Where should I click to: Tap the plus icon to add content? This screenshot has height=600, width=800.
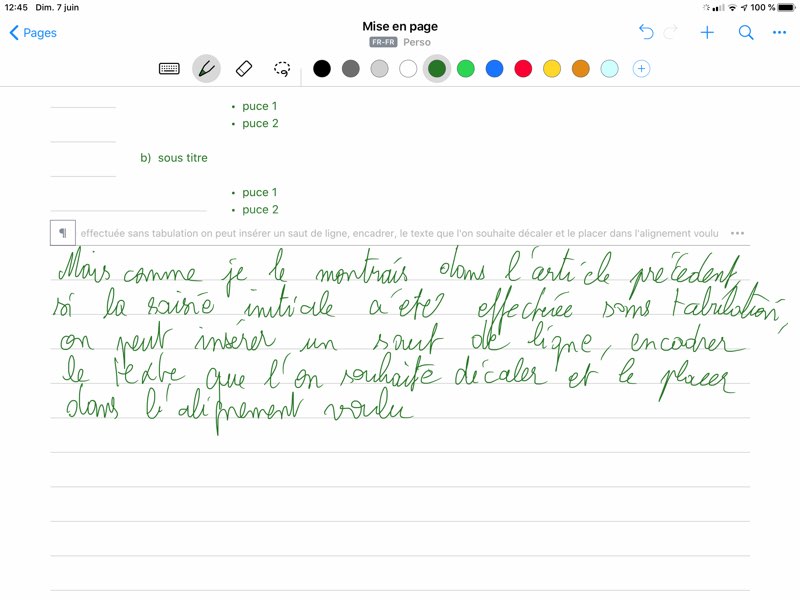pos(707,33)
